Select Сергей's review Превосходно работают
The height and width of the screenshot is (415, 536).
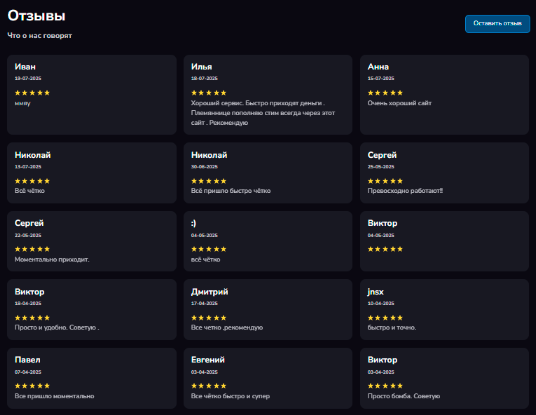(x=405, y=191)
